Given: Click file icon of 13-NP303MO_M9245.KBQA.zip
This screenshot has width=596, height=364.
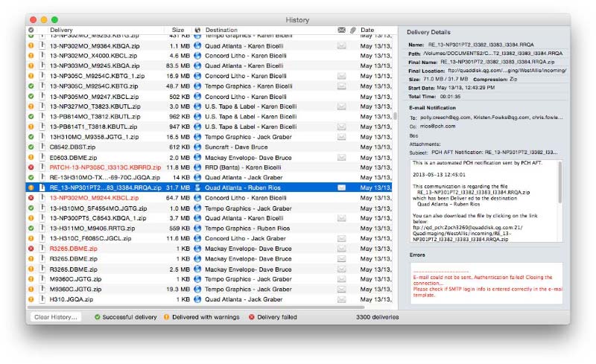Looking at the screenshot, I should pyautogui.click(x=42, y=66).
